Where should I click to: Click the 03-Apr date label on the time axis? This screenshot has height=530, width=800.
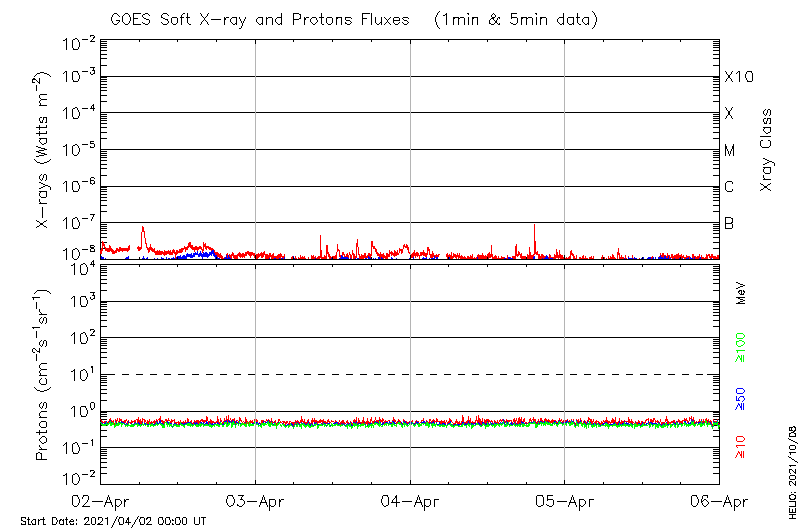click(x=255, y=501)
